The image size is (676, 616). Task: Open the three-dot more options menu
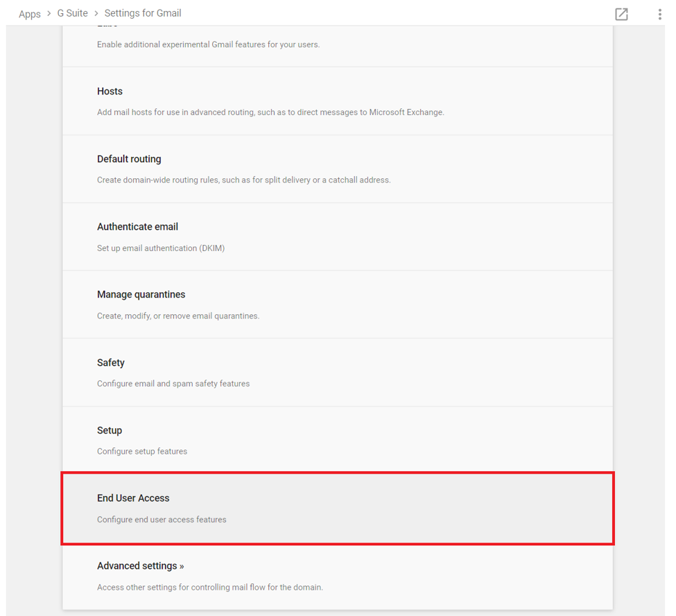click(659, 14)
